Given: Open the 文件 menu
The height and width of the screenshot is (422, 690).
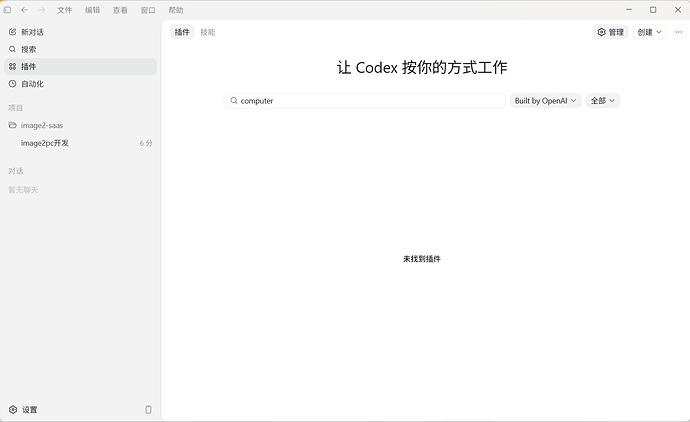Looking at the screenshot, I should [64, 10].
